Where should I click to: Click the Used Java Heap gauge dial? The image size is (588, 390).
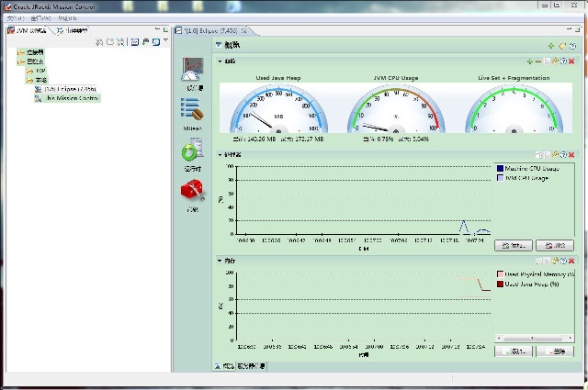[278, 109]
